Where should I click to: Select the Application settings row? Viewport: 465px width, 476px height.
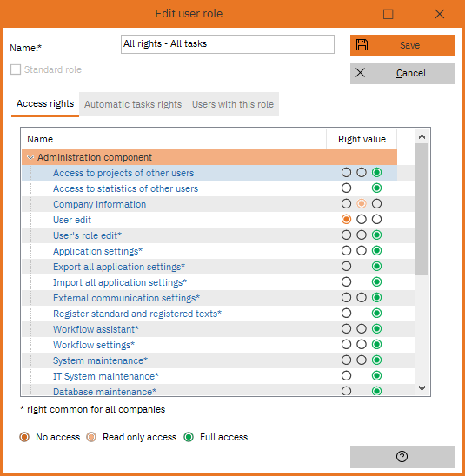(218, 251)
